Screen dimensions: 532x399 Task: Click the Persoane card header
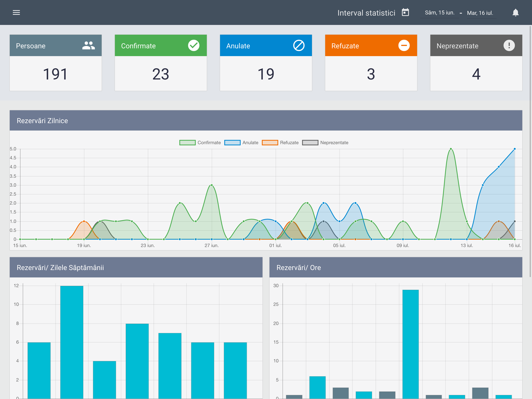[x=55, y=45]
